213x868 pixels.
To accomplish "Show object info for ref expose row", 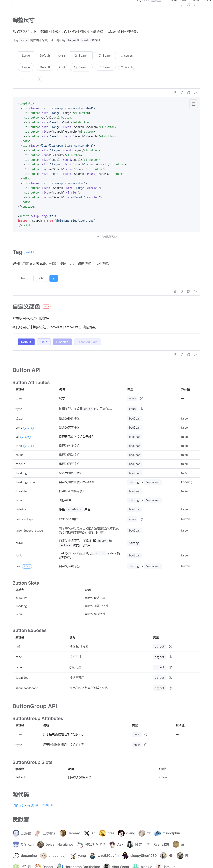I will click(170, 646).
